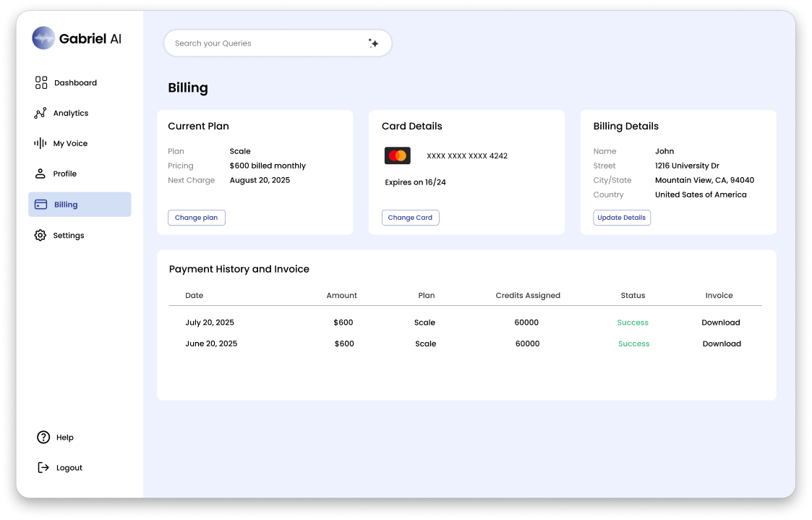The image size is (812, 520).
Task: Download the June 20, 2025 invoice
Action: pyautogui.click(x=722, y=344)
